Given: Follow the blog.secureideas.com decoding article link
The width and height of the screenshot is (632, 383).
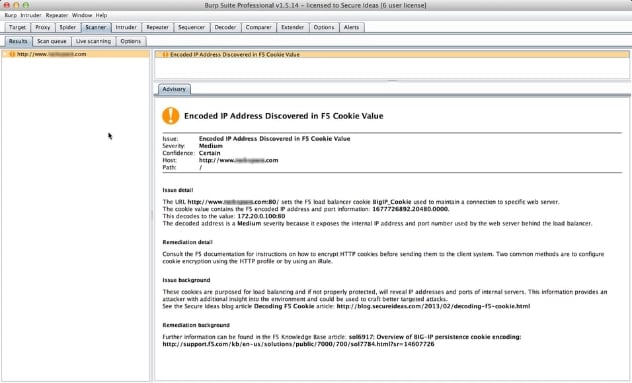Looking at the screenshot, I should pos(433,306).
